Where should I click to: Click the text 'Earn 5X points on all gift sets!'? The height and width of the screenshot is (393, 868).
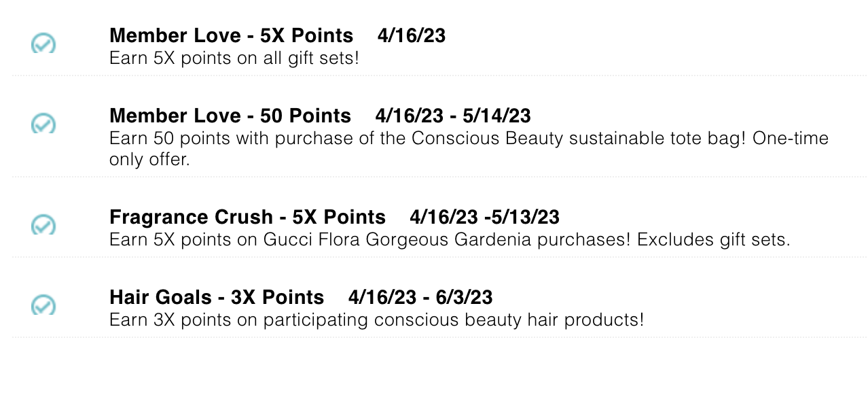click(x=234, y=58)
